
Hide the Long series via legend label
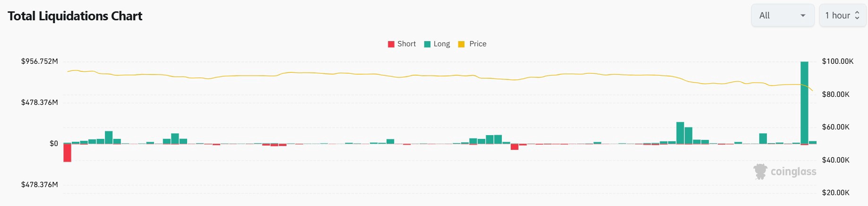(x=442, y=44)
